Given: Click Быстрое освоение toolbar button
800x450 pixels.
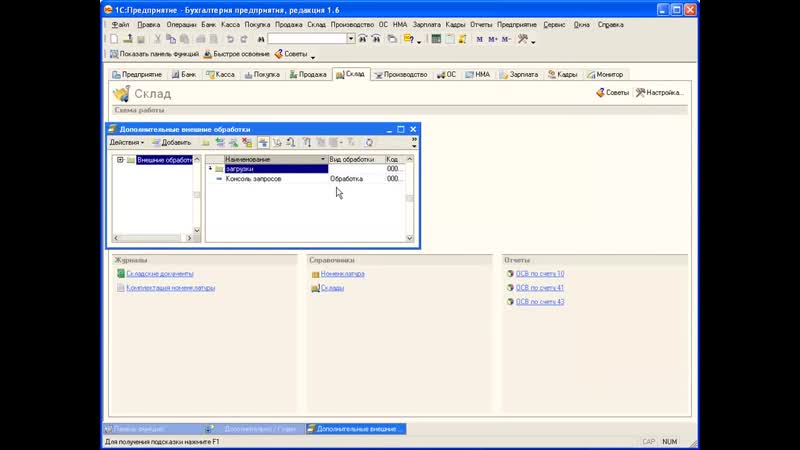Looking at the screenshot, I should point(237,54).
